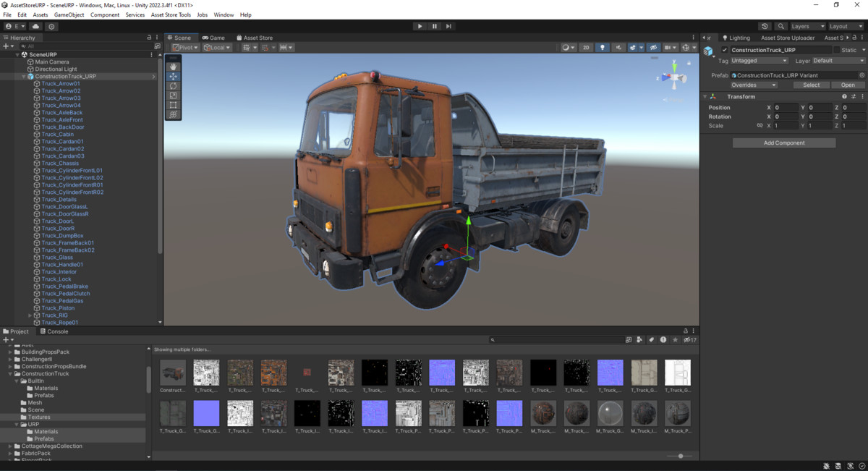This screenshot has height=471, width=868.
Task: Select the Truck_Cabin object in the Hierarchy
Action: pos(58,134)
